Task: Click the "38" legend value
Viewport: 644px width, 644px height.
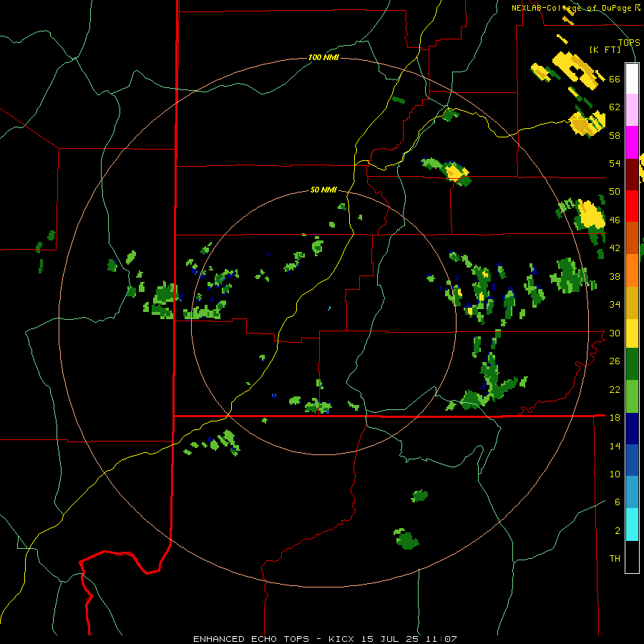Action: 615,276
